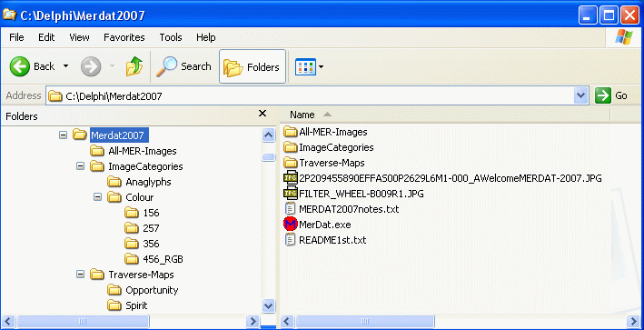Click the folder tree vertical scrollbar thumb
The height and width of the screenshot is (330, 644).
click(x=269, y=157)
